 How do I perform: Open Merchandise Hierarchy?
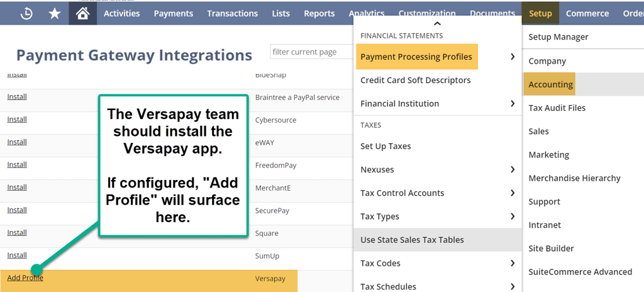(x=574, y=178)
